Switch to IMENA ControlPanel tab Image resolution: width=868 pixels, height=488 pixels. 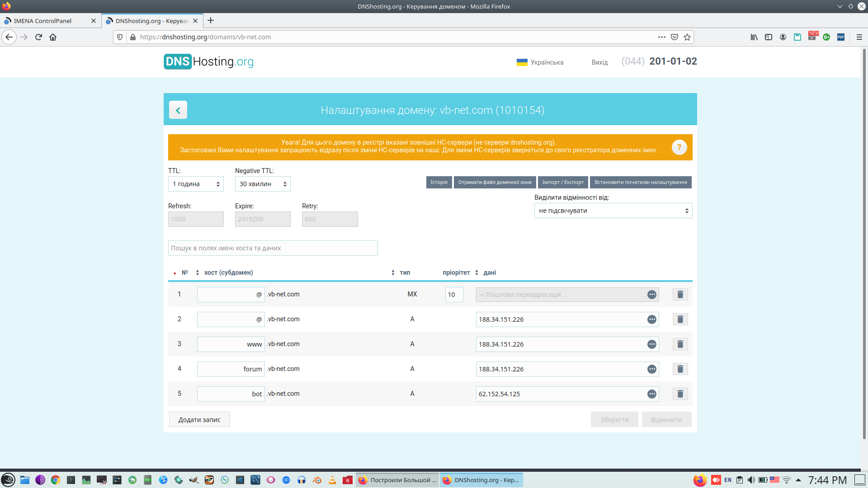click(x=43, y=21)
